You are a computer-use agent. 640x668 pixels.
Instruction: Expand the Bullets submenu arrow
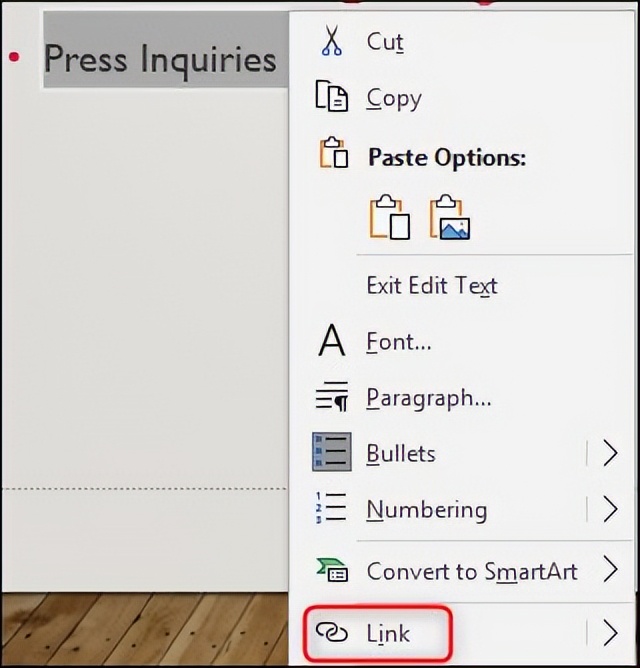click(610, 453)
